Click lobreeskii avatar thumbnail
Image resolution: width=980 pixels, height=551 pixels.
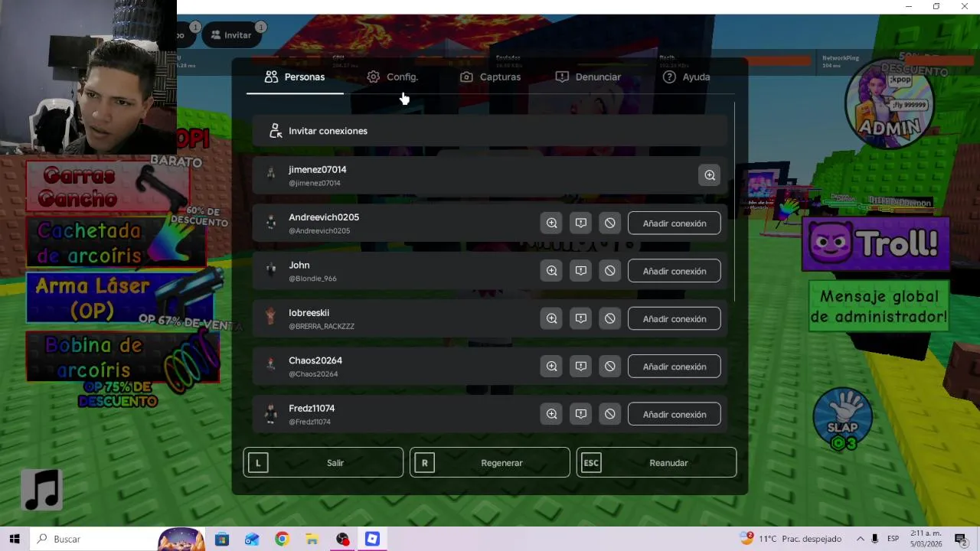click(270, 318)
